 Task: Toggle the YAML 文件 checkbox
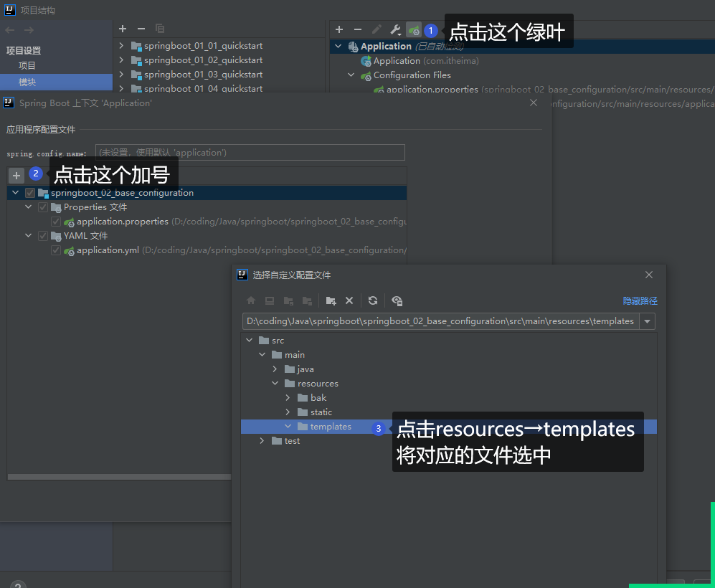point(43,236)
